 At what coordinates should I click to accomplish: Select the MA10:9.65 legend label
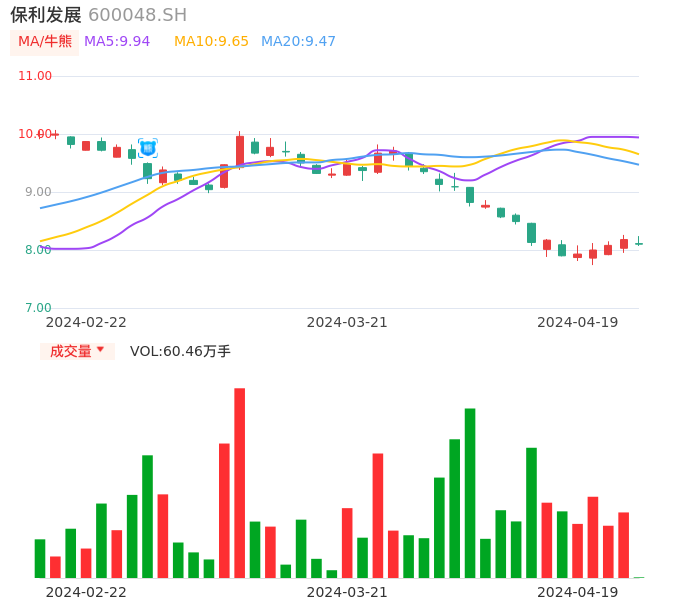pos(211,42)
